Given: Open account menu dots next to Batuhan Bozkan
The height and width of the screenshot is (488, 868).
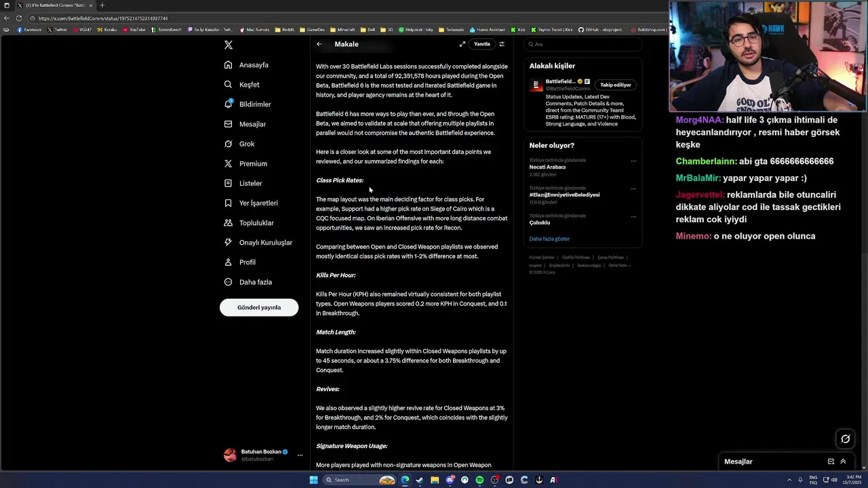Looking at the screenshot, I should 300,455.
